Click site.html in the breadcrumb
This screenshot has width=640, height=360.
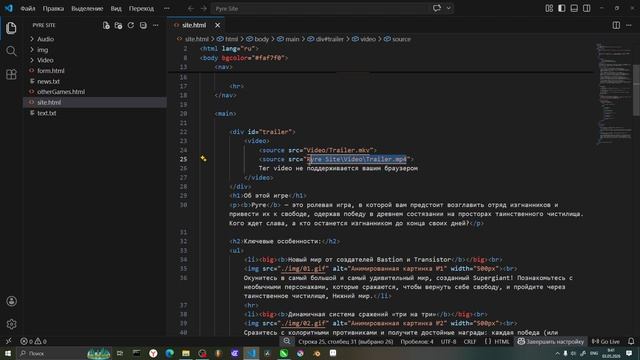pos(196,39)
